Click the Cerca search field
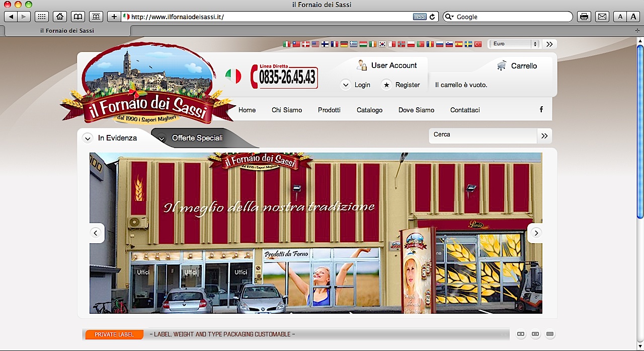Viewport: 644px width, 351px height. (x=482, y=135)
